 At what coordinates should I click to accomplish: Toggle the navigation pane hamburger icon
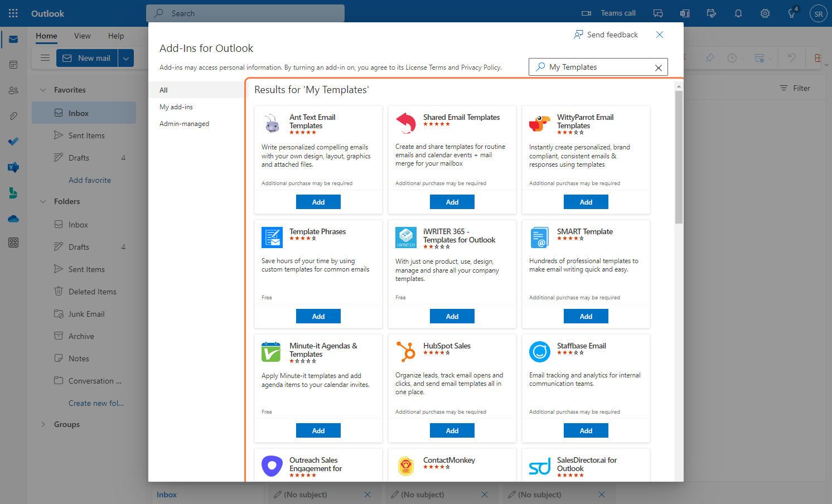click(45, 58)
